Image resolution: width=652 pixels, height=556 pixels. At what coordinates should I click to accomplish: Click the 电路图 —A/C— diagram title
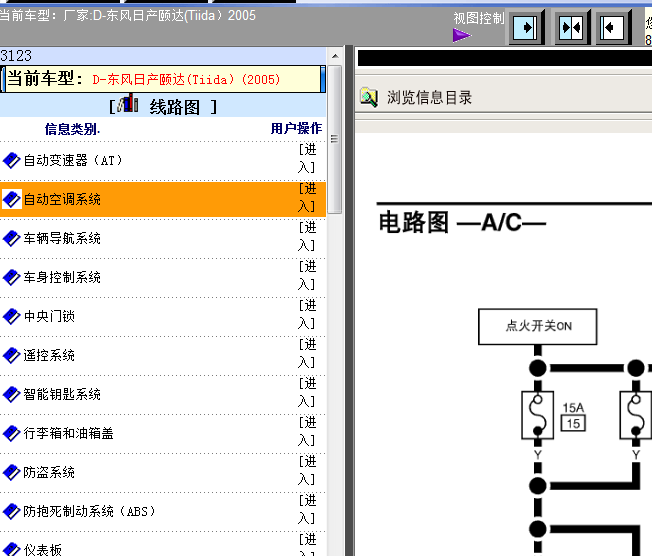click(x=462, y=222)
